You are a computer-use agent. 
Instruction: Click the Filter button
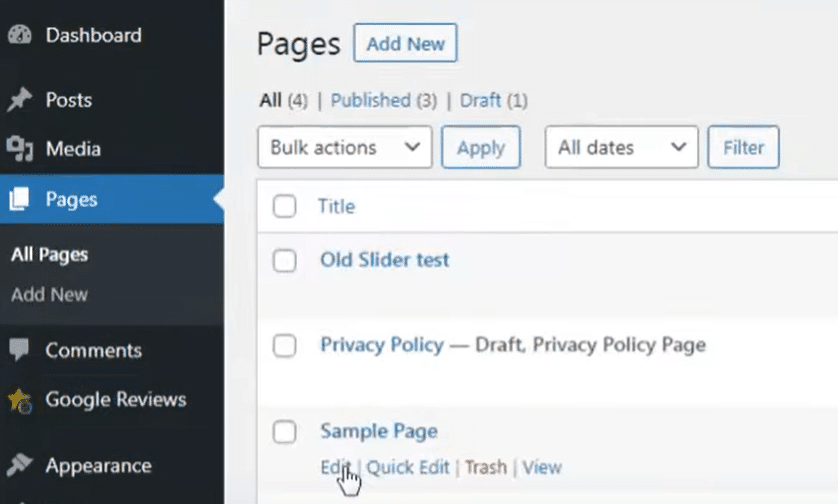[743, 147]
